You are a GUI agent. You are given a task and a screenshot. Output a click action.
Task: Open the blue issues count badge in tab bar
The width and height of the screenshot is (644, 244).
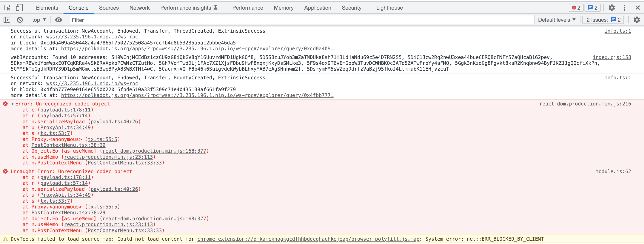pyautogui.click(x=593, y=8)
